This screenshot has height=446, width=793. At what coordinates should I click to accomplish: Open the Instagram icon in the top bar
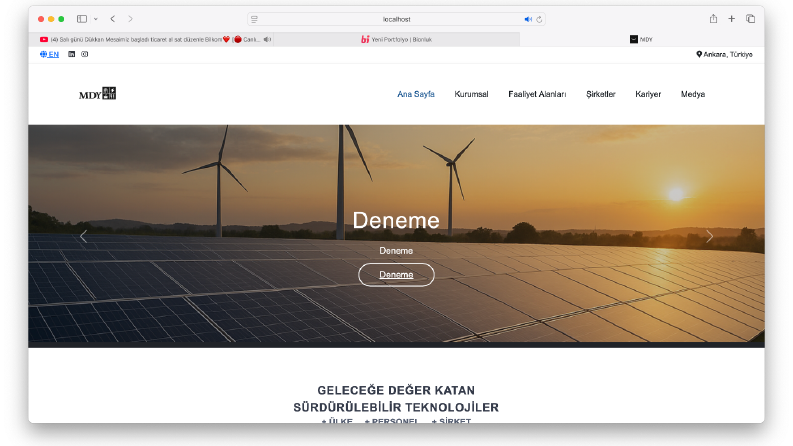84,54
